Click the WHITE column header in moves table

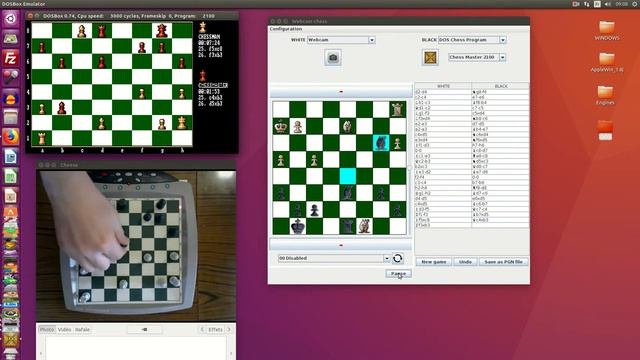[x=443, y=86]
